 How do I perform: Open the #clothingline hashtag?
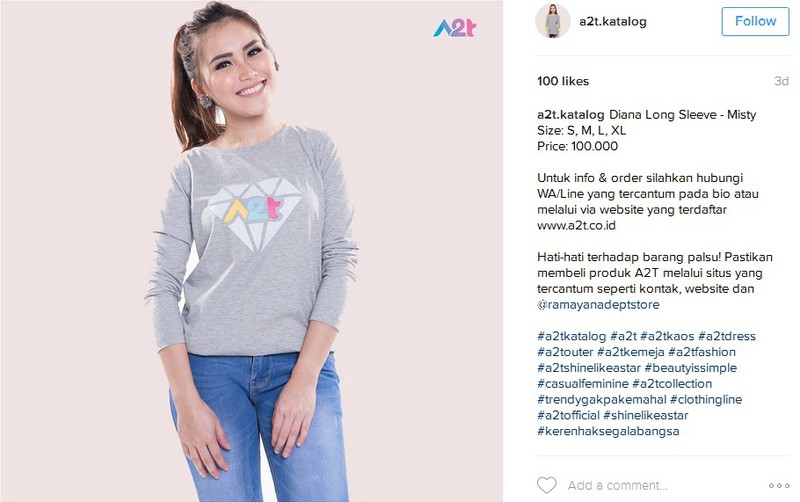706,399
